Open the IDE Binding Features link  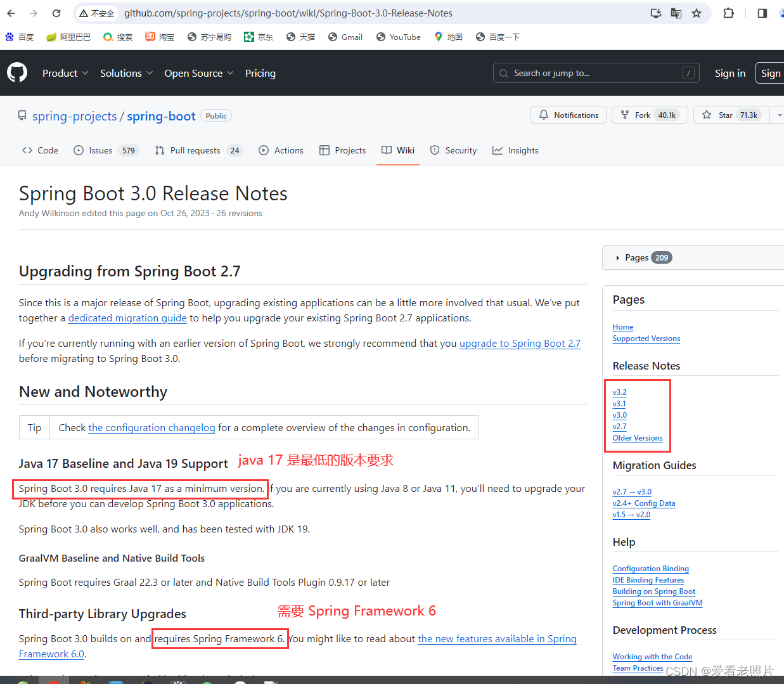(648, 580)
